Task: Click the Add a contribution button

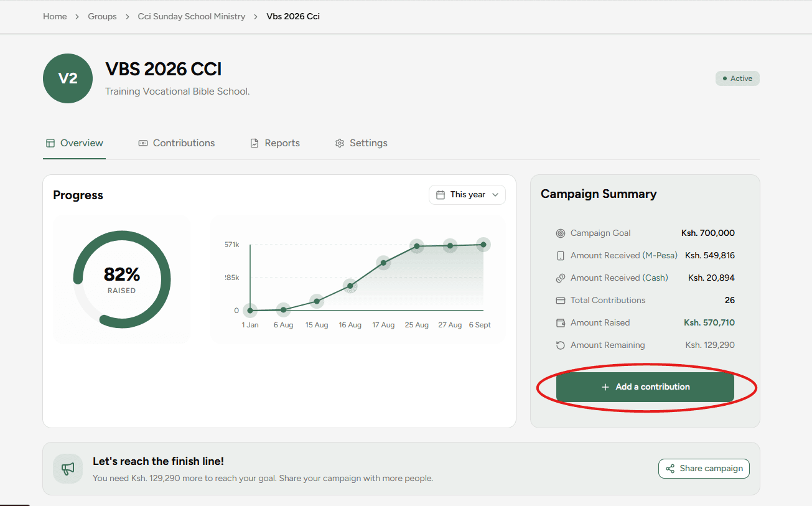Action: (645, 387)
